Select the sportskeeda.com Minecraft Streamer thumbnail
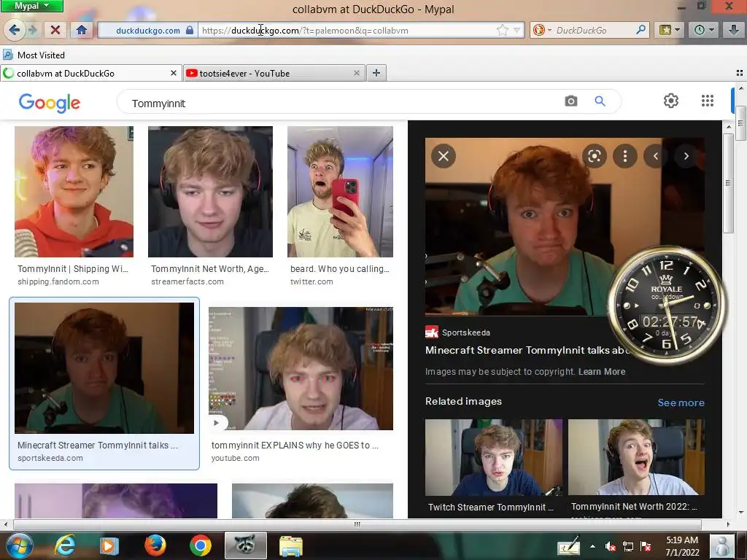Image resolution: width=747 pixels, height=560 pixels. click(104, 368)
